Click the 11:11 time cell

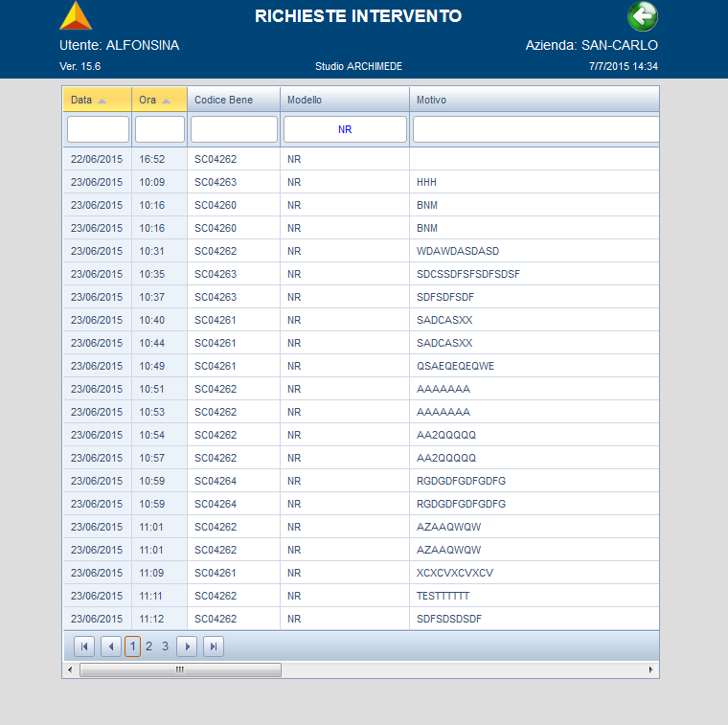[x=159, y=596]
